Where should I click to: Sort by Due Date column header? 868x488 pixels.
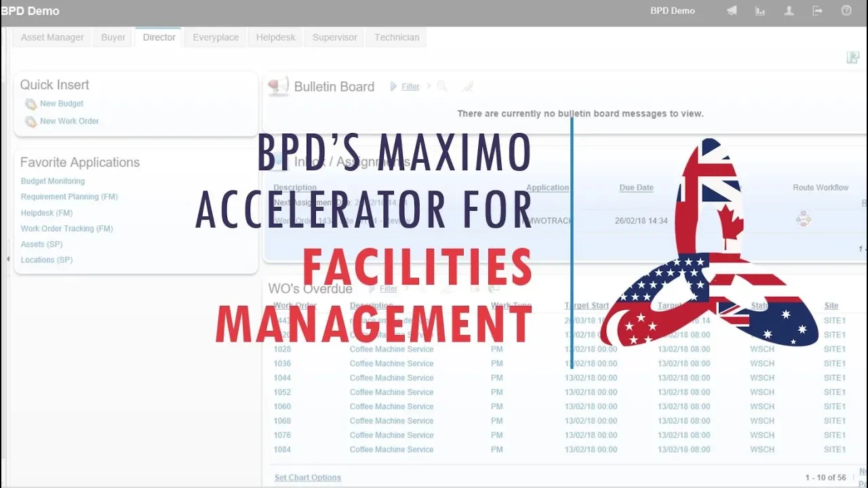pos(636,188)
